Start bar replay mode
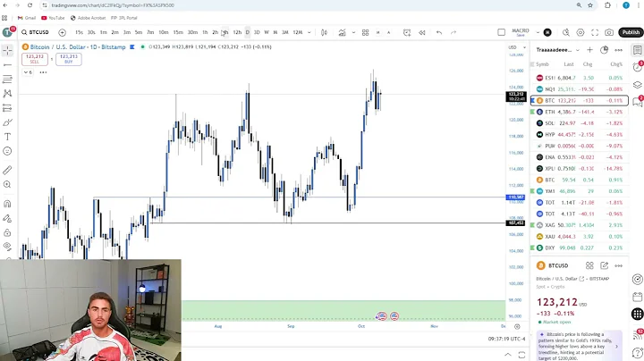 pos(422,32)
